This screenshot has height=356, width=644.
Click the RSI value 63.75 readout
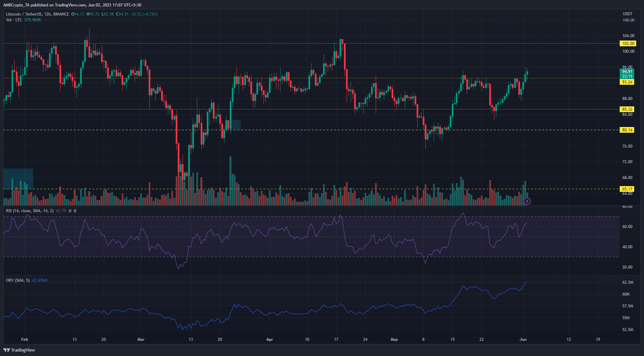click(61, 211)
